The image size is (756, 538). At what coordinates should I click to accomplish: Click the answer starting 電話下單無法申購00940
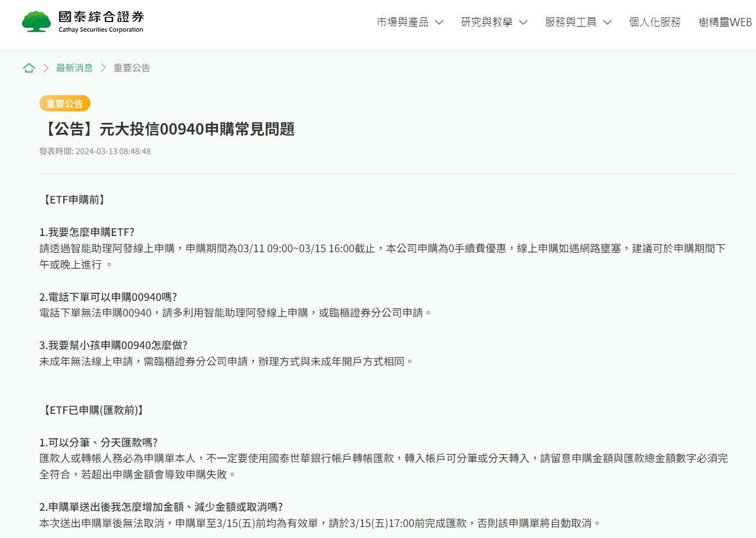[x=236, y=312]
